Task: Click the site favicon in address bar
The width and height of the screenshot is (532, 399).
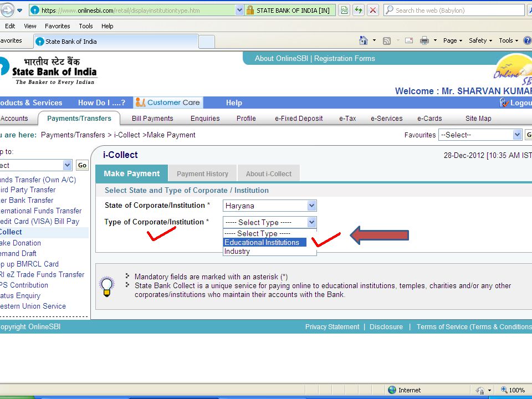Action: pyautogui.click(x=34, y=10)
